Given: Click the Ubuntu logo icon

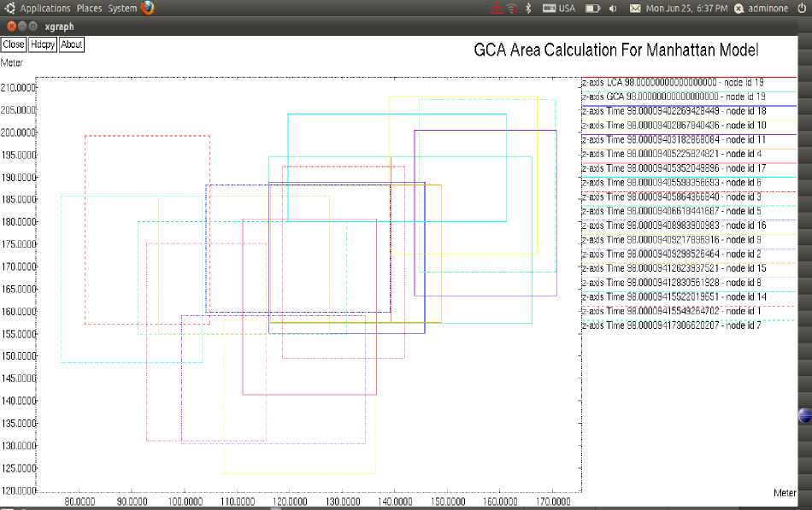Looking at the screenshot, I should (x=10, y=8).
